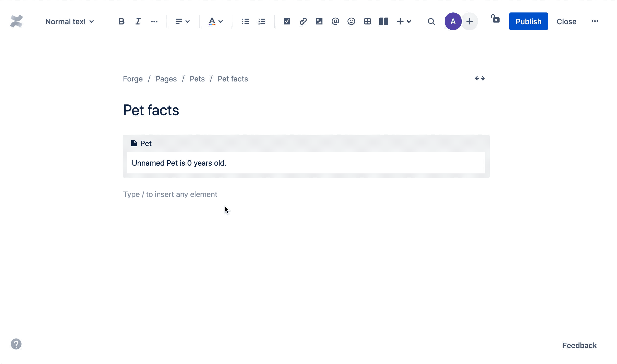Insert an emoji
This screenshot has height=364, width=617.
[351, 21]
